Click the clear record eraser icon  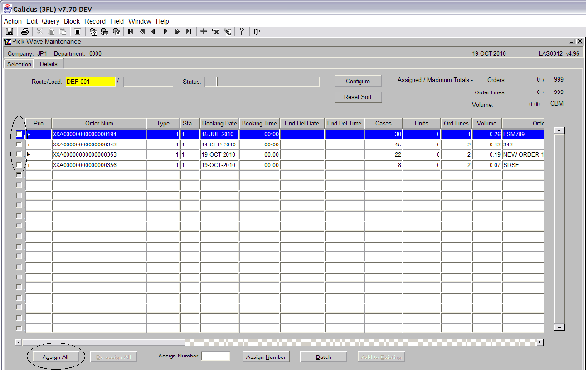click(x=228, y=31)
